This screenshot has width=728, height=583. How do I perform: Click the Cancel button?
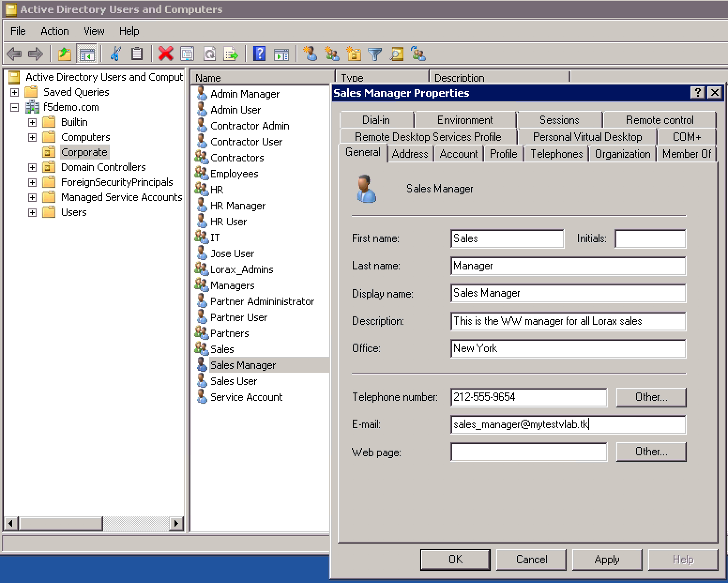click(x=531, y=560)
